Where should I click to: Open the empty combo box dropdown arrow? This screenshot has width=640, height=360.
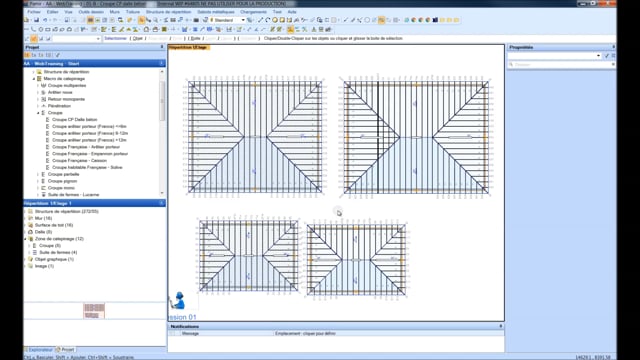(98, 39)
